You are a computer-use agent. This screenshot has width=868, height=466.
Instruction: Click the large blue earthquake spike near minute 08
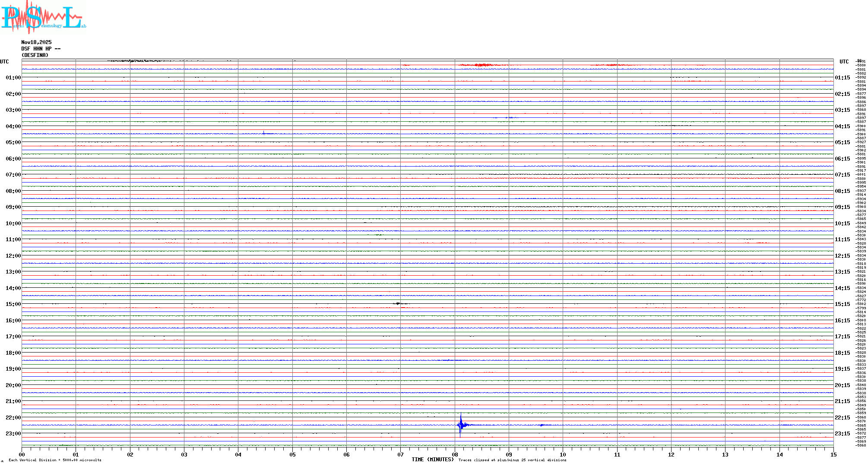tap(460, 425)
